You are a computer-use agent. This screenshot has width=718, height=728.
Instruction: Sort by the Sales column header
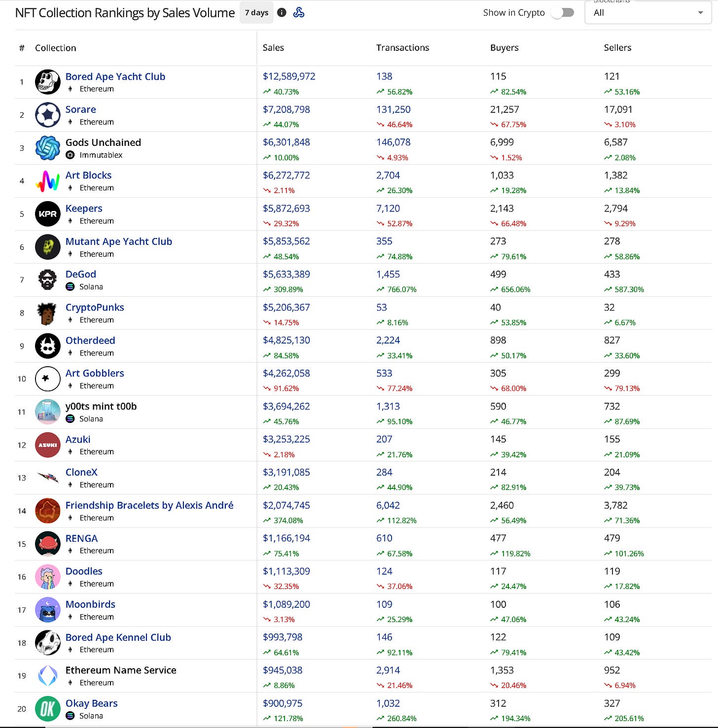click(x=273, y=47)
